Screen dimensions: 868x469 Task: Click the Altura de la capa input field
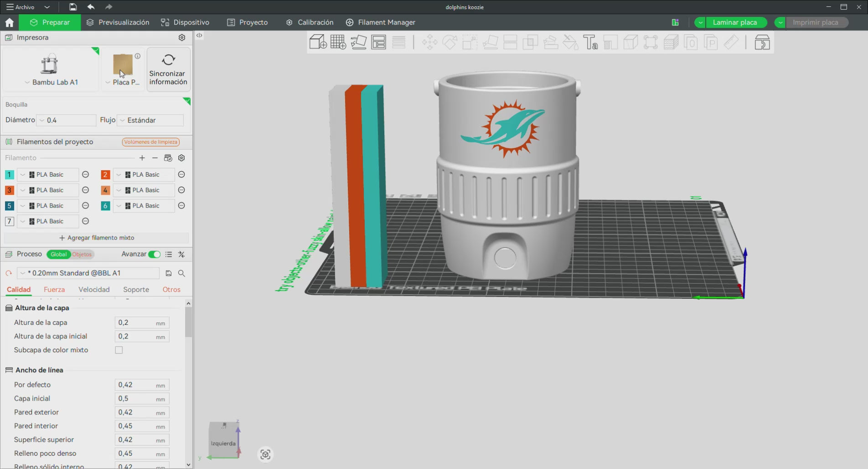142,323
